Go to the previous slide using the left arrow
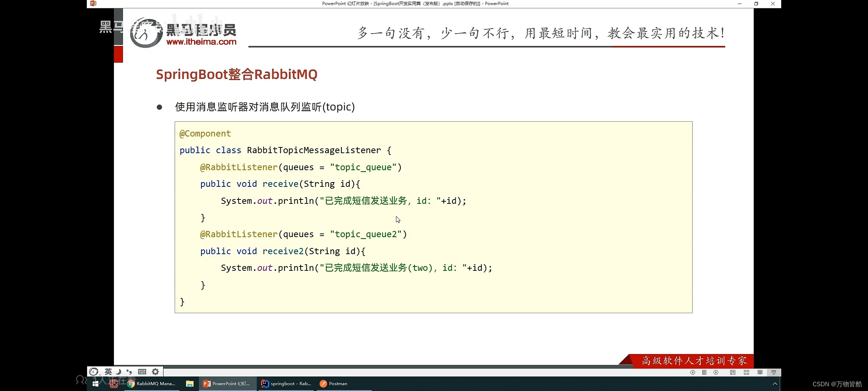 693,372
